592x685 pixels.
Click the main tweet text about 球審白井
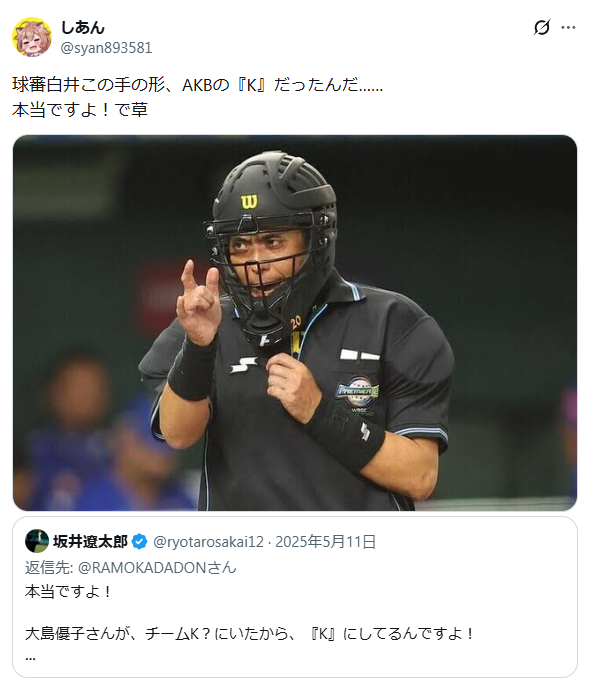pos(197,84)
